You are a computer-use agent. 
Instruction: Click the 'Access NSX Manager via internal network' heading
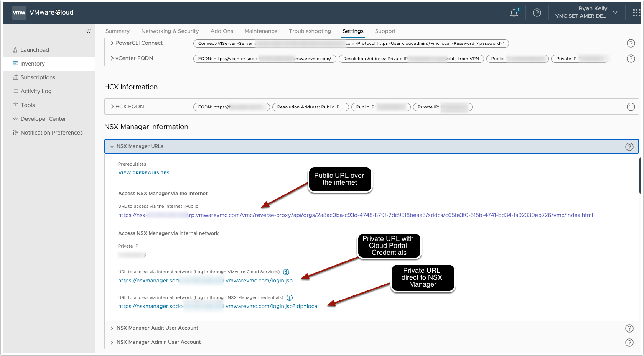pos(168,233)
